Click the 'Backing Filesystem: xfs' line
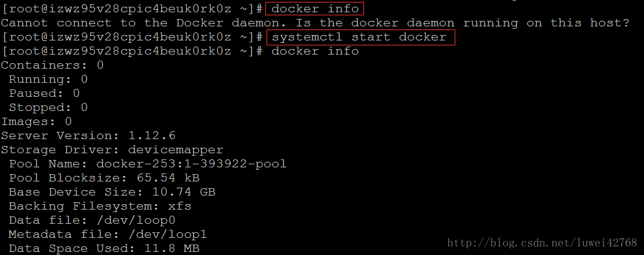Image resolution: width=644 pixels, height=255 pixels. (x=100, y=206)
